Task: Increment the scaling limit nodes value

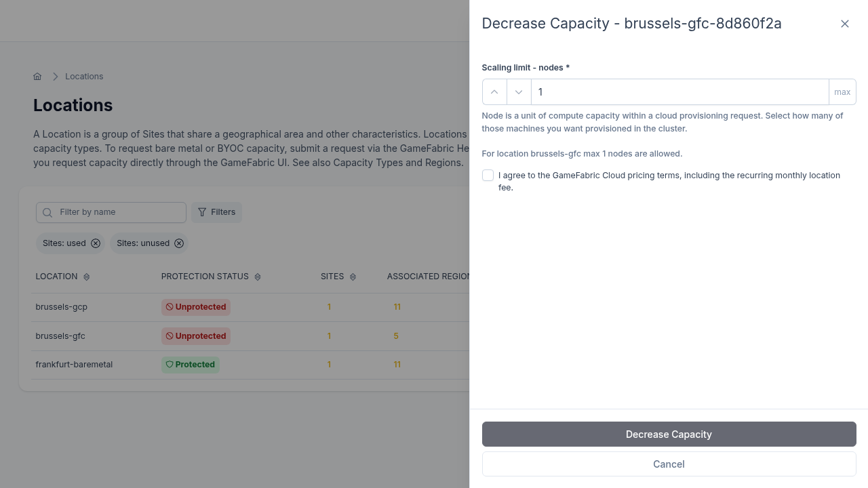Action: [x=494, y=92]
